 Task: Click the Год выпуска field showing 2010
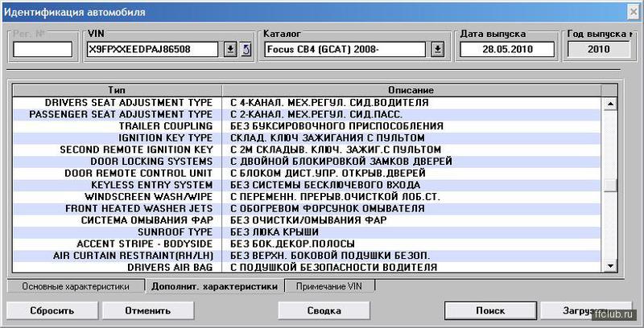pyautogui.click(x=598, y=50)
